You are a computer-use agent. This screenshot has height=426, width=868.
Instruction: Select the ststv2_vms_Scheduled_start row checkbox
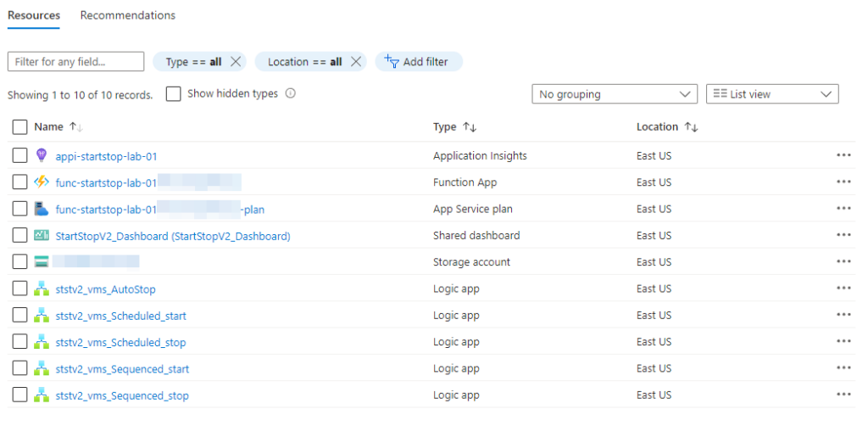pos(19,315)
